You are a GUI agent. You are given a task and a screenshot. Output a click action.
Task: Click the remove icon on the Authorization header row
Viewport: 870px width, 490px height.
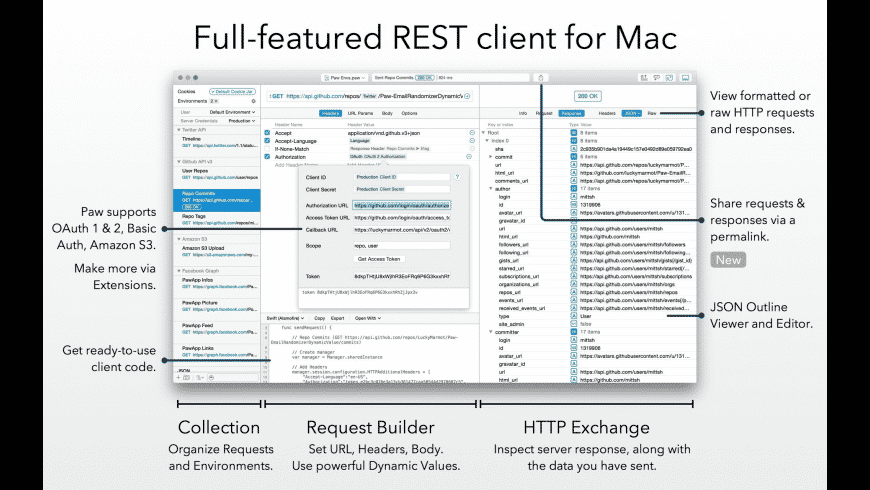pyautogui.click(x=469, y=157)
